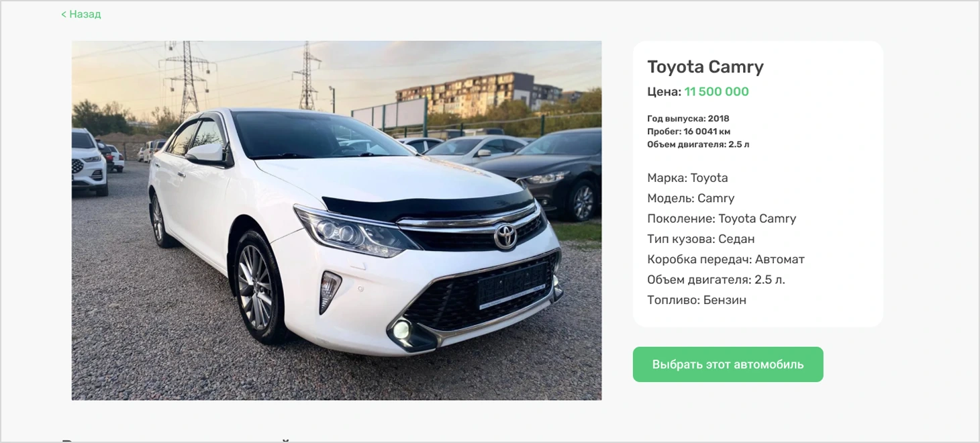Viewport: 980px width, 443px height.
Task: Open the white Toyota Camry photo
Action: (x=336, y=220)
